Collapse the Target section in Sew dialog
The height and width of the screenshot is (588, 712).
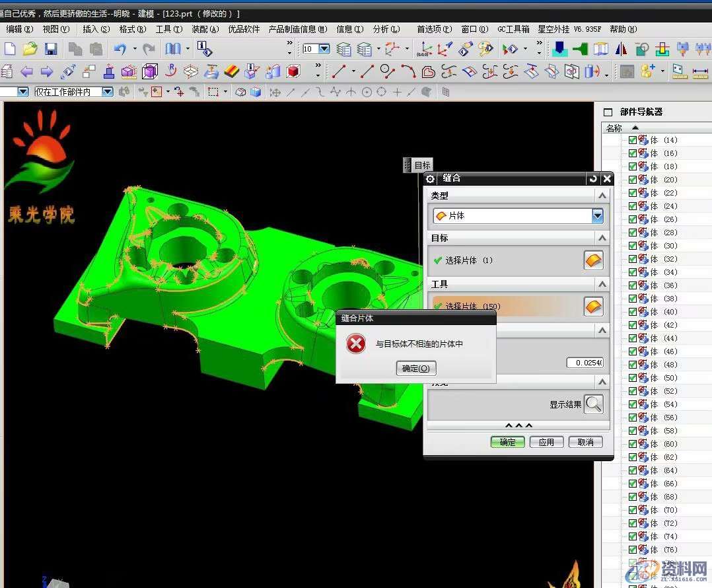point(602,238)
